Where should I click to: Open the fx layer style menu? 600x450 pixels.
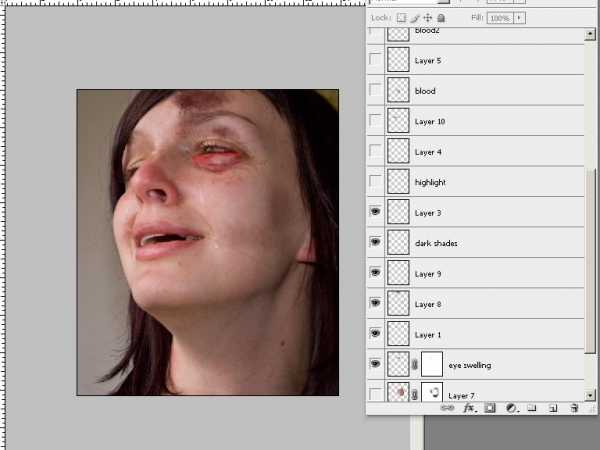[x=469, y=408]
